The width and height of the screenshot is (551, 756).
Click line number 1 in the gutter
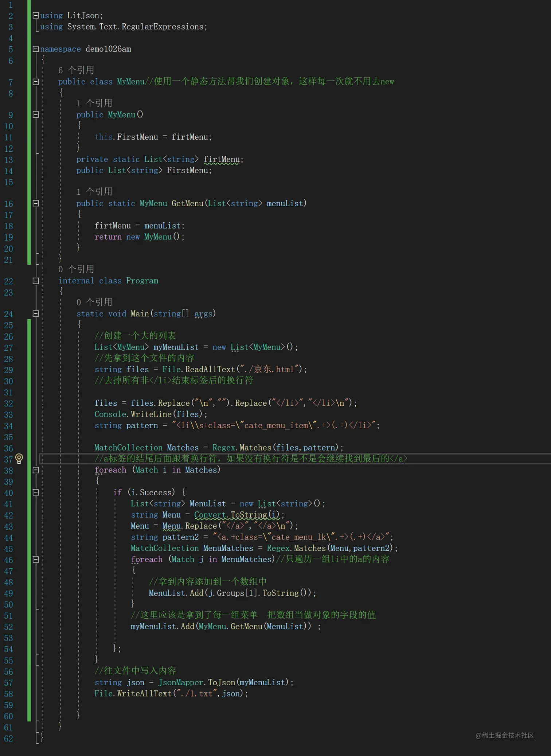[x=11, y=5]
